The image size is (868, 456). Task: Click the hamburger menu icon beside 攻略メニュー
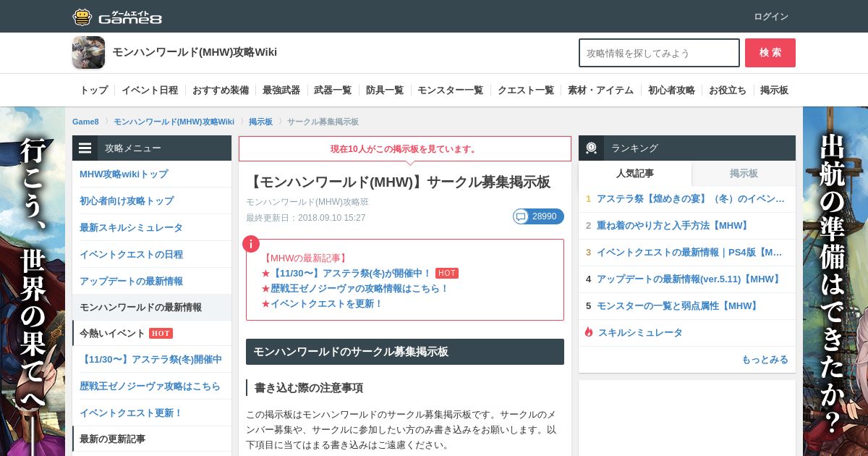(x=85, y=148)
